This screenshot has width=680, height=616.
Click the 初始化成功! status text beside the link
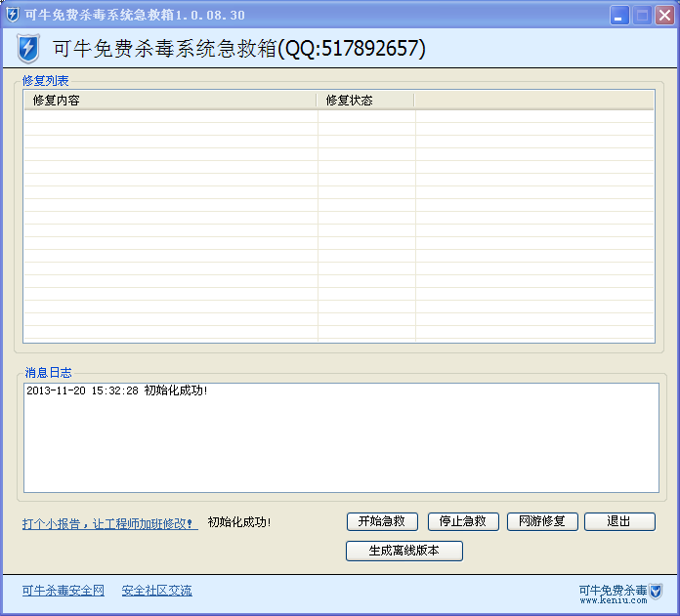pyautogui.click(x=239, y=522)
